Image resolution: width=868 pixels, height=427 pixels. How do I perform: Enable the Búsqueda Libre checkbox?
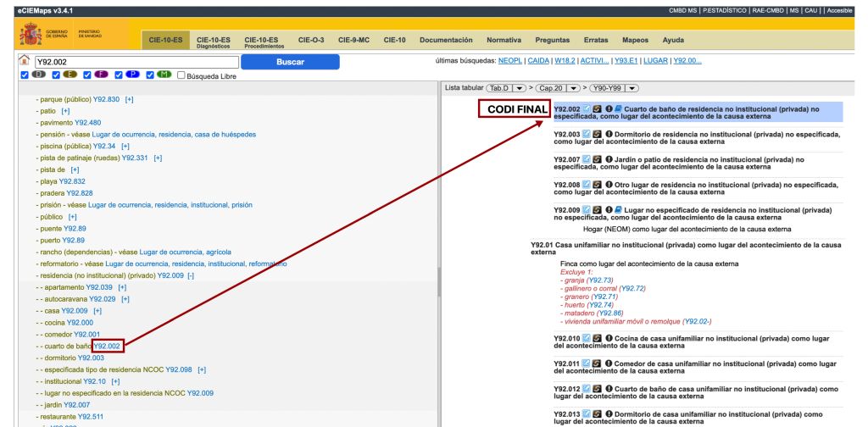click(x=181, y=75)
